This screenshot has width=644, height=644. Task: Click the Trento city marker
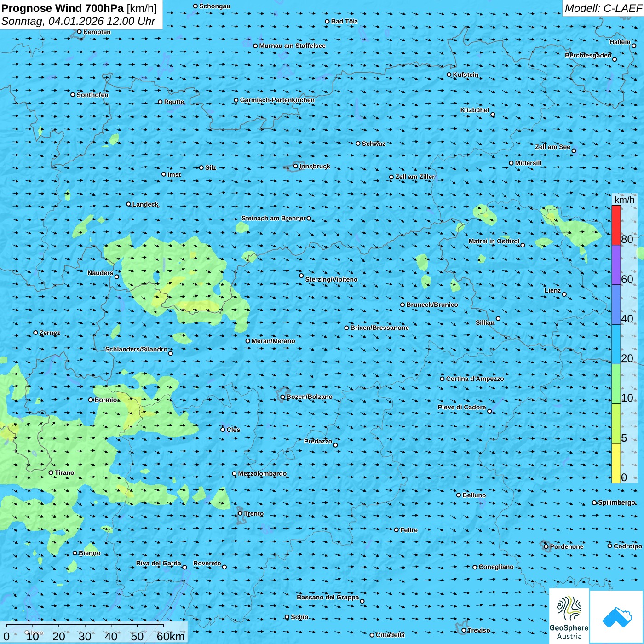click(240, 513)
